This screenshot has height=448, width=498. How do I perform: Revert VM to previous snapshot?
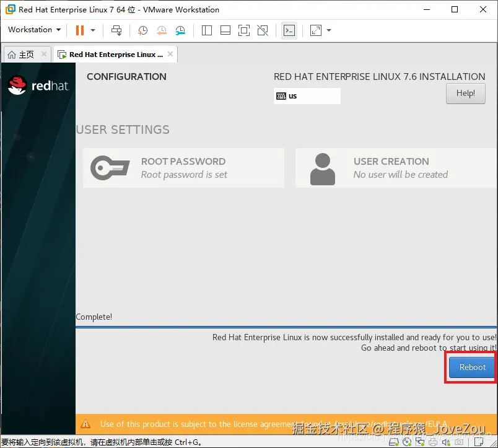162,30
